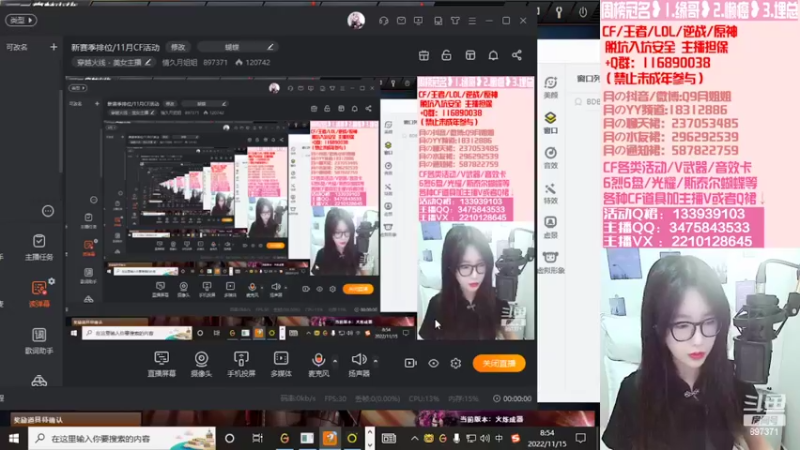Edit the 穿越火线 · 美女主播 category

[114, 62]
